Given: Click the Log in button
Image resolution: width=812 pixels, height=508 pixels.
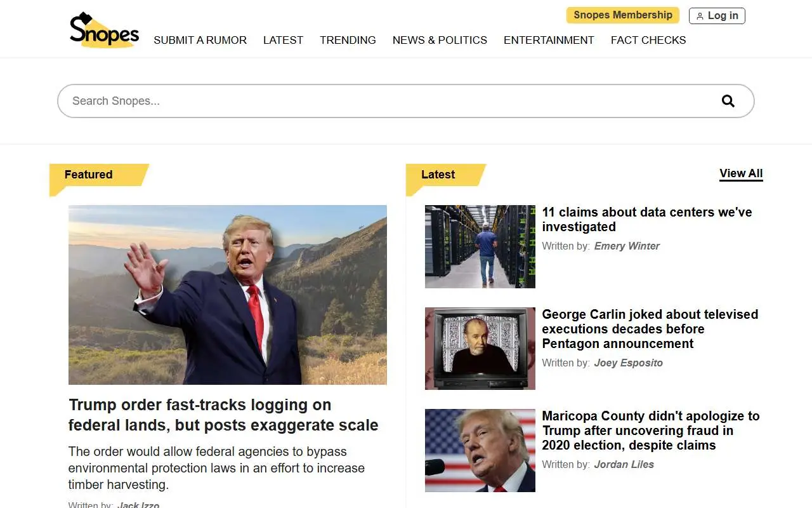Looking at the screenshot, I should coord(717,16).
